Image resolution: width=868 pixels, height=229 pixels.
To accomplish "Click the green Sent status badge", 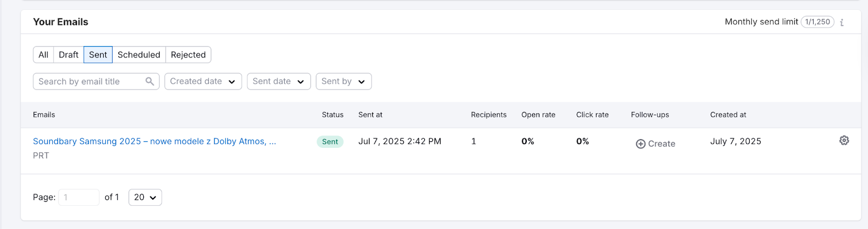I will [x=330, y=142].
